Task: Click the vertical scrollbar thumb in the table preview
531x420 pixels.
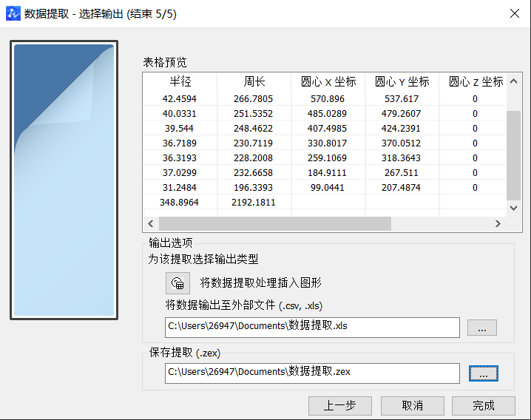Action: click(x=514, y=155)
